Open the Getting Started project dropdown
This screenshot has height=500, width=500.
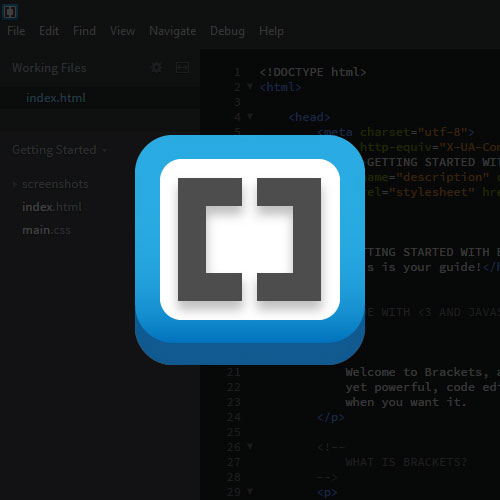click(x=59, y=150)
